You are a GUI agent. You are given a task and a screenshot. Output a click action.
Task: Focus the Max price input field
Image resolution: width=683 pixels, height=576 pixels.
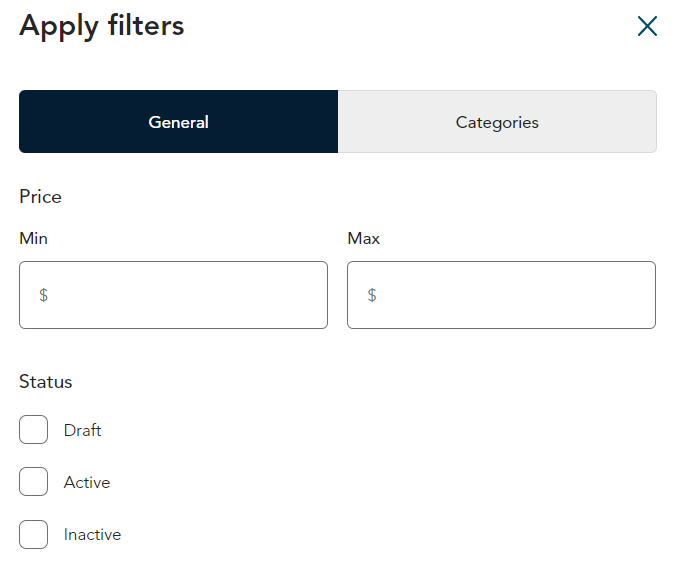tap(501, 295)
